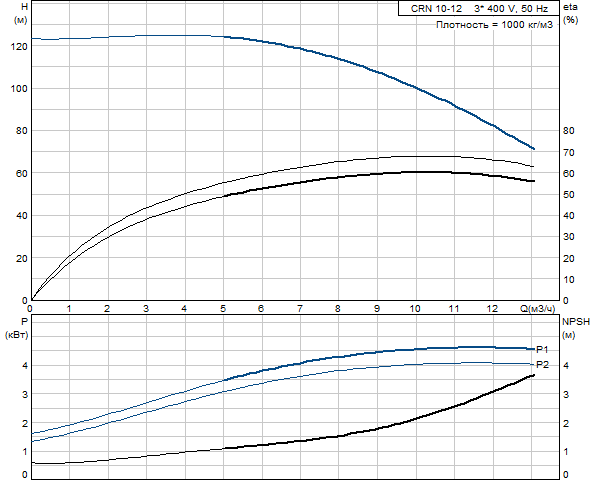Click the 4 tick on the NPSH axis
Viewport: 592px width, 480px height.
[x=566, y=366]
